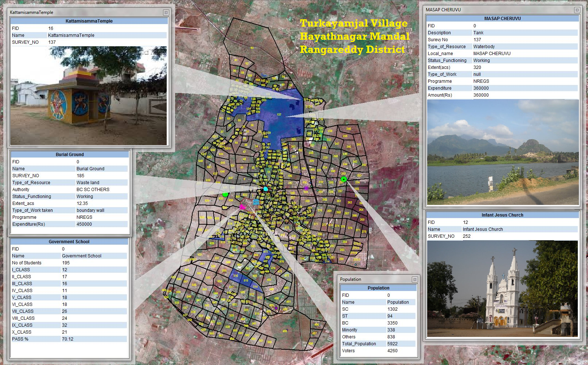Viewport: 588px width, 365px height.
Task: Click the magenta school marker on map
Action: click(x=242, y=207)
